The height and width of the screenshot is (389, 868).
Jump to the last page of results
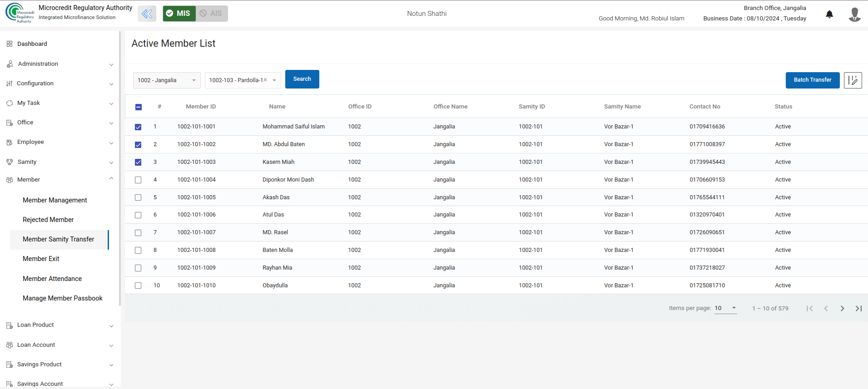tap(858, 308)
